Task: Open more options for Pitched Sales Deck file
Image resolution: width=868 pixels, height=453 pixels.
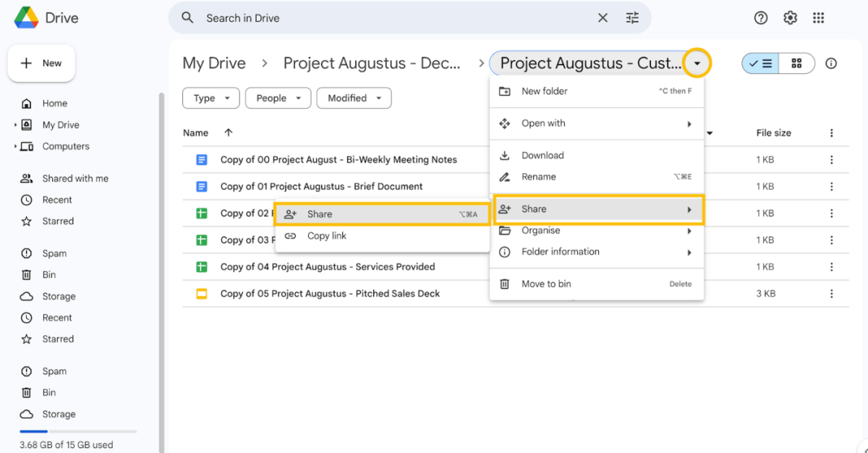Action: pos(831,293)
